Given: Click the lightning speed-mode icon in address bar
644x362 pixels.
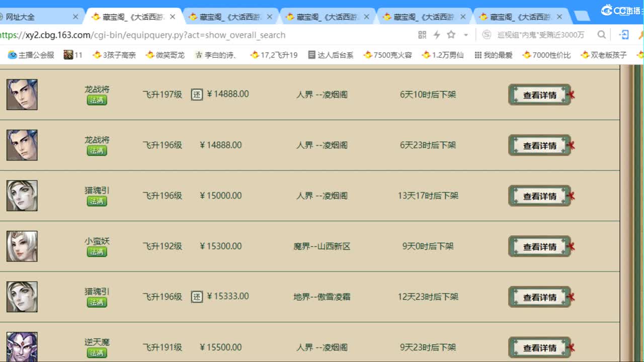Looking at the screenshot, I should click(x=437, y=35).
